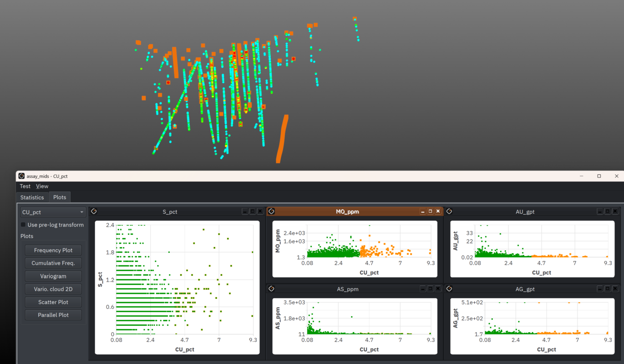Minimize the S_pct plot subwindow

click(245, 212)
